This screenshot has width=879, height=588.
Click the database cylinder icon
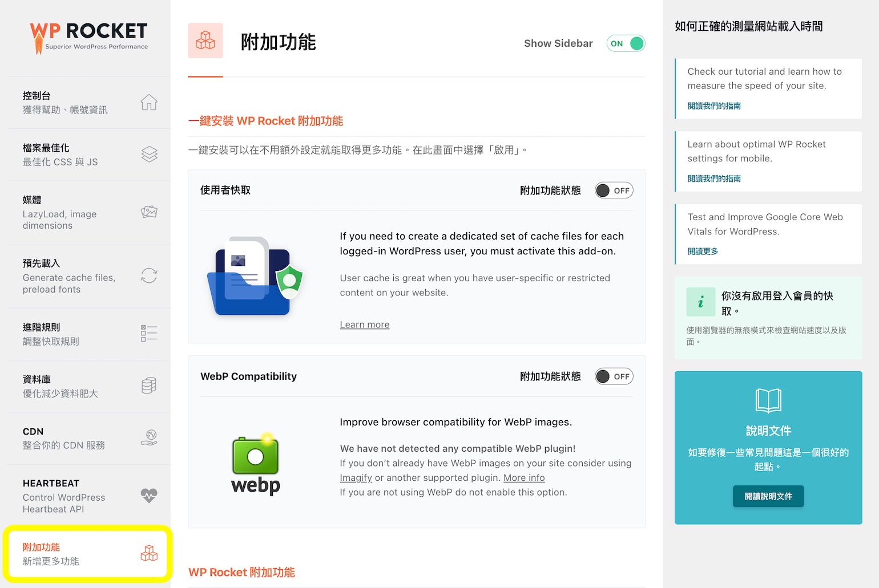[x=149, y=386]
